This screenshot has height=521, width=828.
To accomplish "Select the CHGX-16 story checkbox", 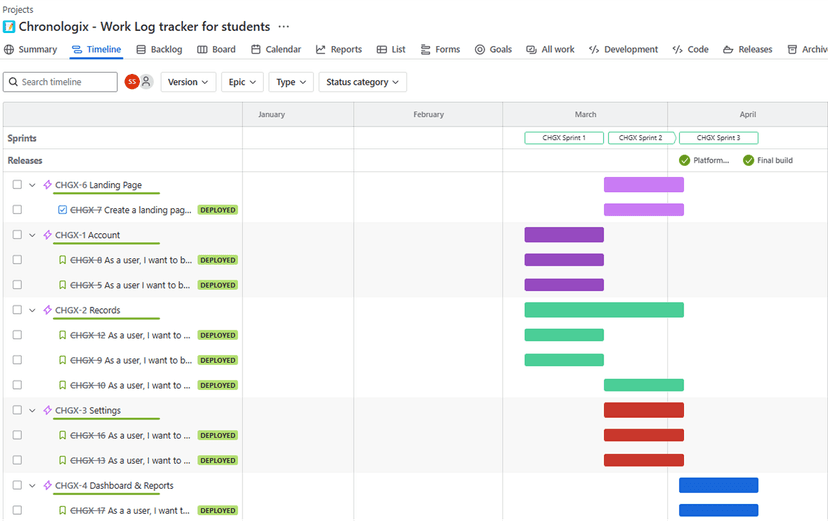I will (x=17, y=435).
